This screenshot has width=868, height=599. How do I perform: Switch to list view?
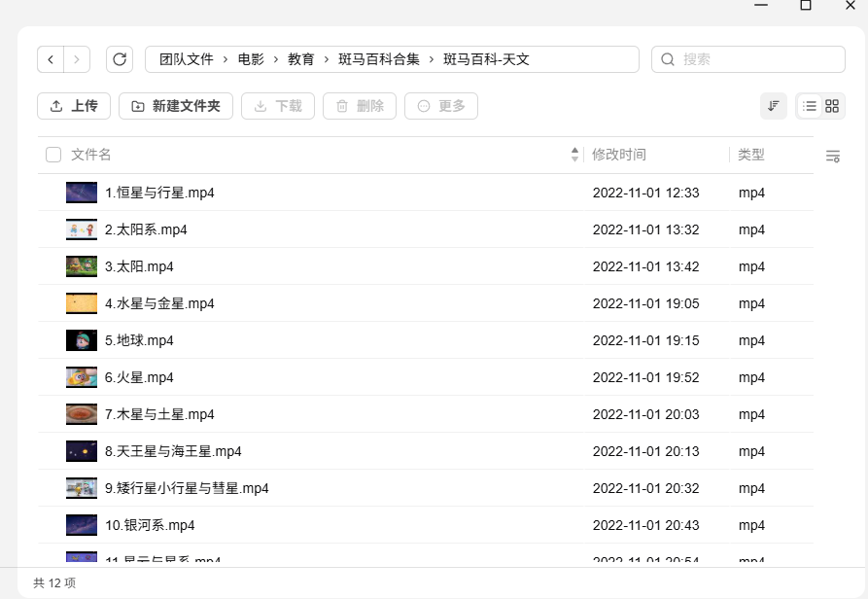(x=810, y=106)
